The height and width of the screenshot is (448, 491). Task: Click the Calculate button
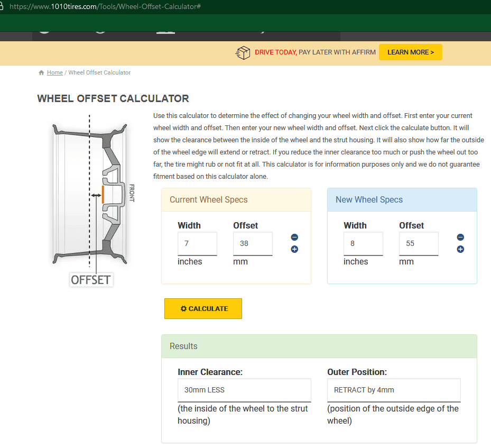[203, 308]
